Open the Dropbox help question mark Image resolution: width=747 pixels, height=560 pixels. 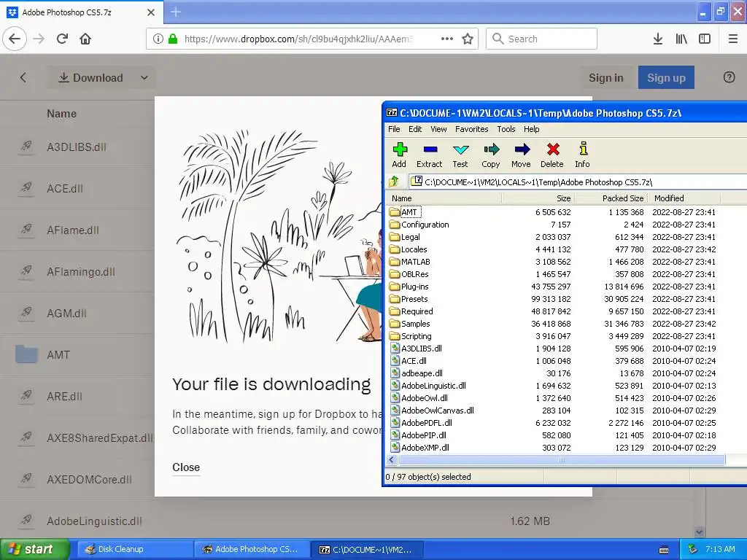point(729,77)
